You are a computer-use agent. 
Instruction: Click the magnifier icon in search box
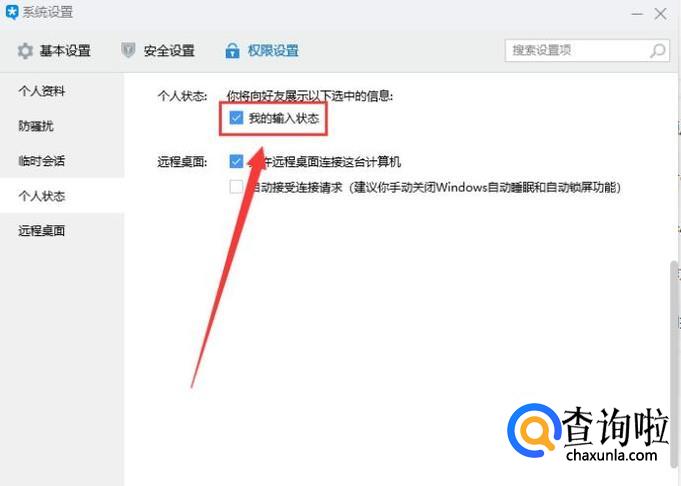pos(658,51)
